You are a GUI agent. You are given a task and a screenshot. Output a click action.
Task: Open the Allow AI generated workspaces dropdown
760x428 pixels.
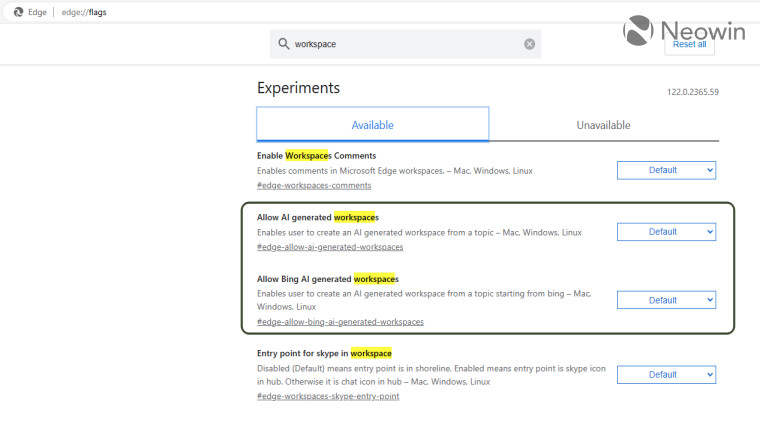(x=666, y=232)
